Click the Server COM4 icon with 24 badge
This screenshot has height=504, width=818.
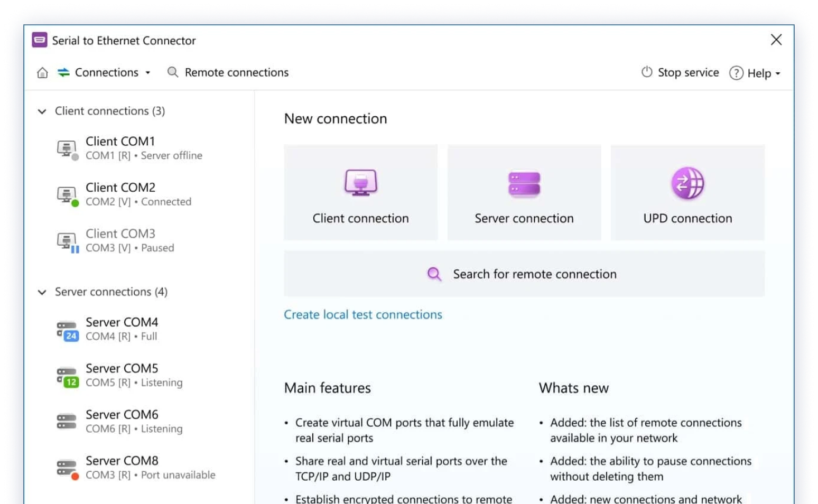click(67, 330)
